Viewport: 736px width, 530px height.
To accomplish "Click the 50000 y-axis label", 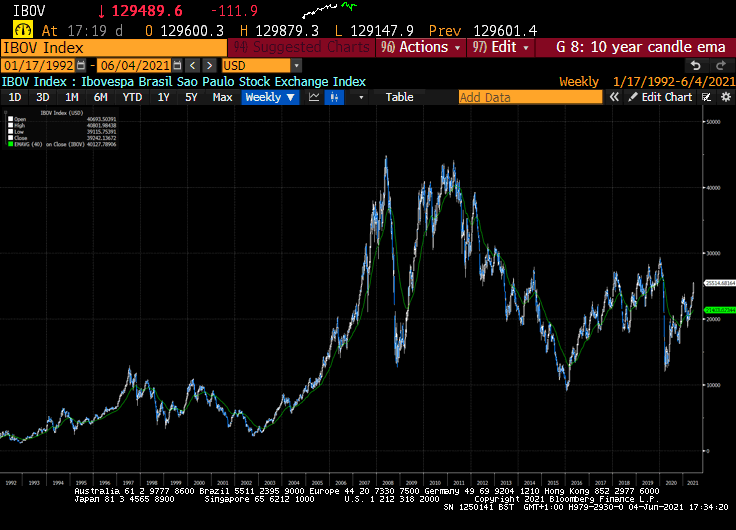I will coord(713,122).
